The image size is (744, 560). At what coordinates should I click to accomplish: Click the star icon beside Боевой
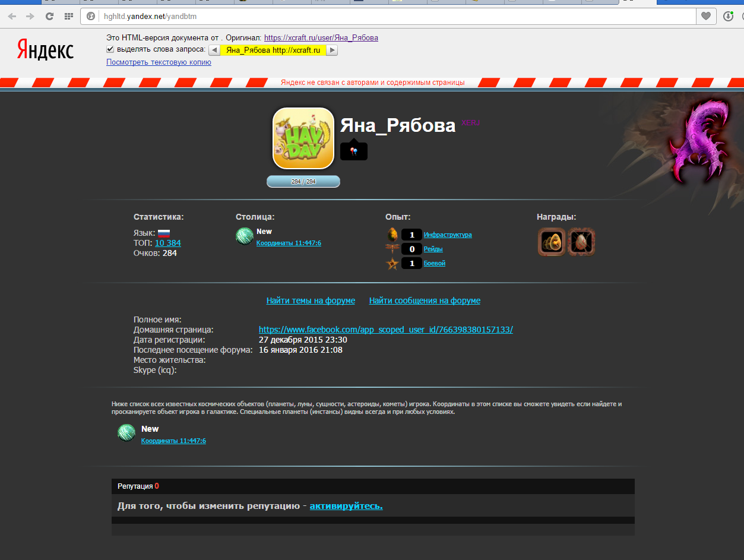tap(392, 263)
